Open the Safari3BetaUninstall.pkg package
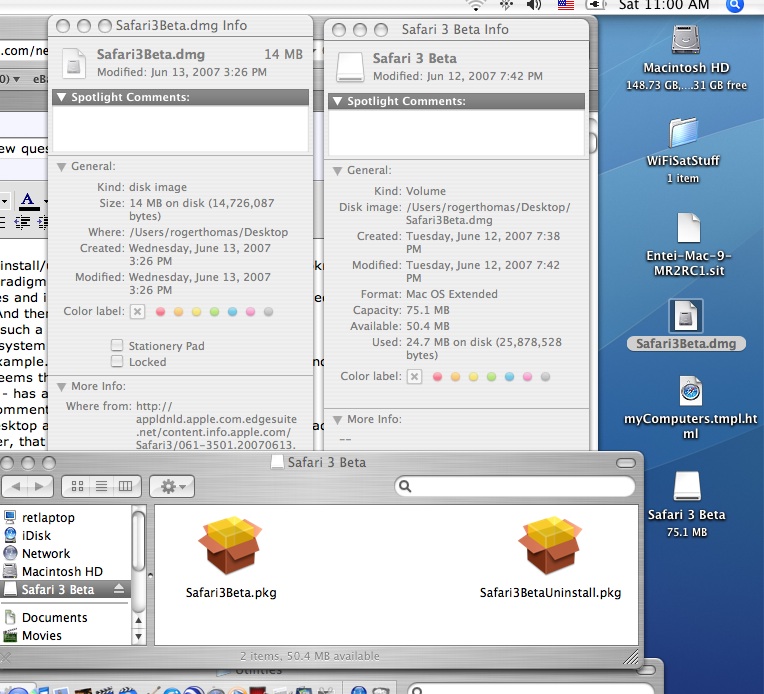Image resolution: width=764 pixels, height=694 pixels. point(550,545)
